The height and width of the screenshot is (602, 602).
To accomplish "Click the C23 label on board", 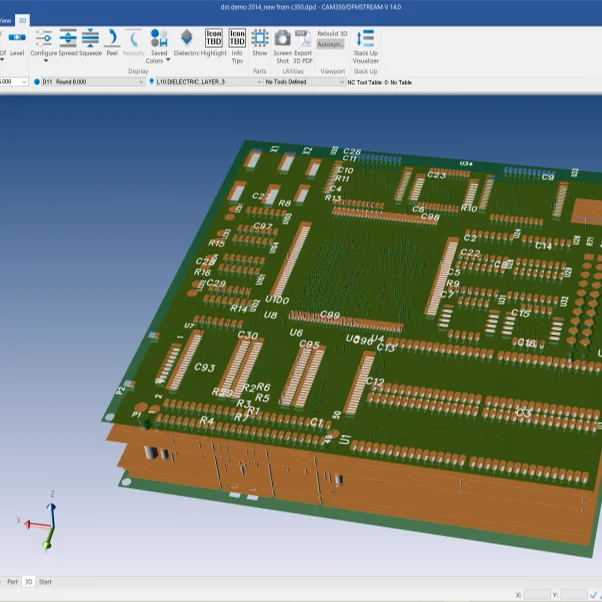I will (x=437, y=175).
